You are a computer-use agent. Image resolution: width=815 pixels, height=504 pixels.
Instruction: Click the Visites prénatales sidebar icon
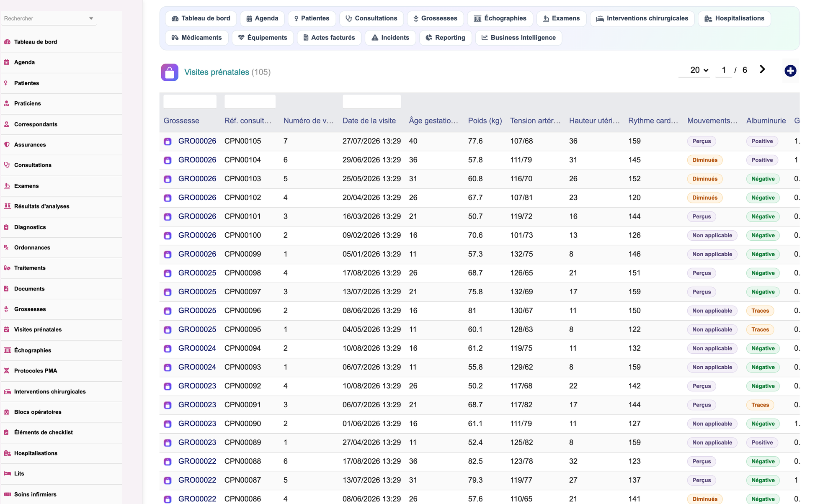point(7,329)
